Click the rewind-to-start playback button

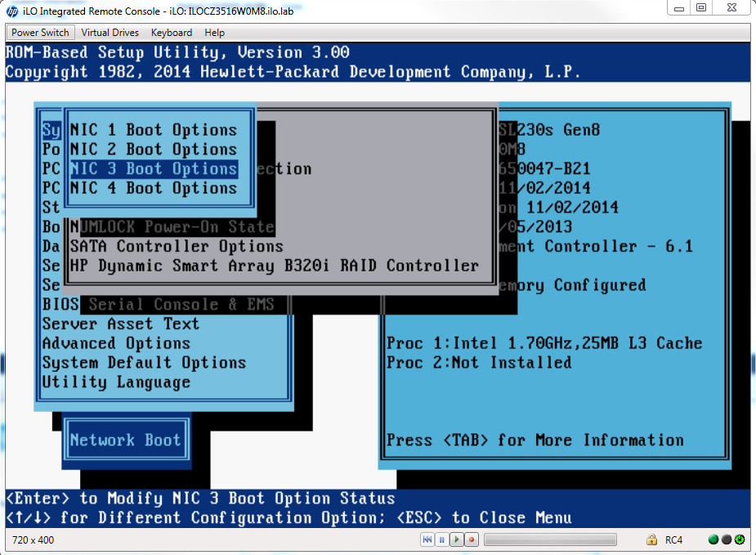click(x=427, y=539)
